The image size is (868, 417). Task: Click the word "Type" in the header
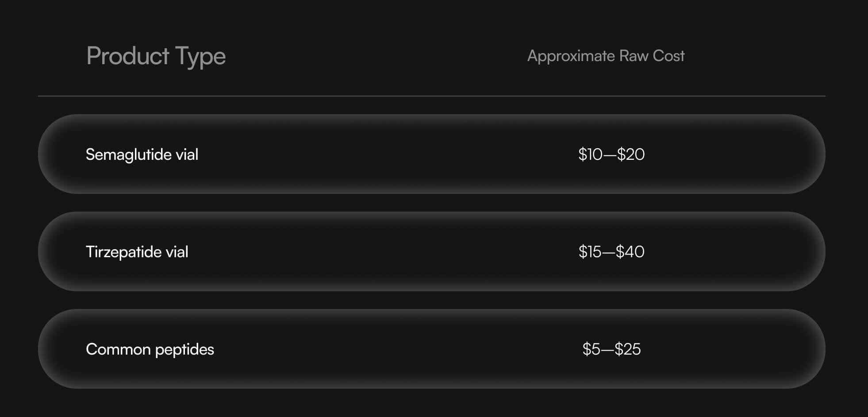pos(200,57)
